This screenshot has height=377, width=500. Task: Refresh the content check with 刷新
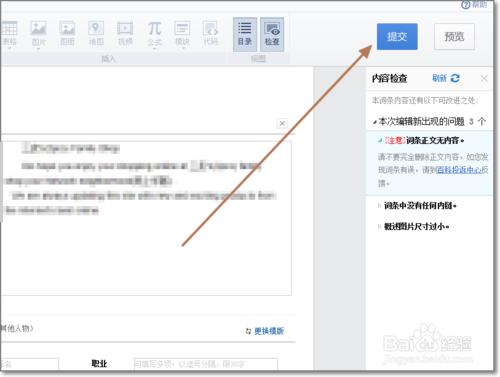(446, 78)
